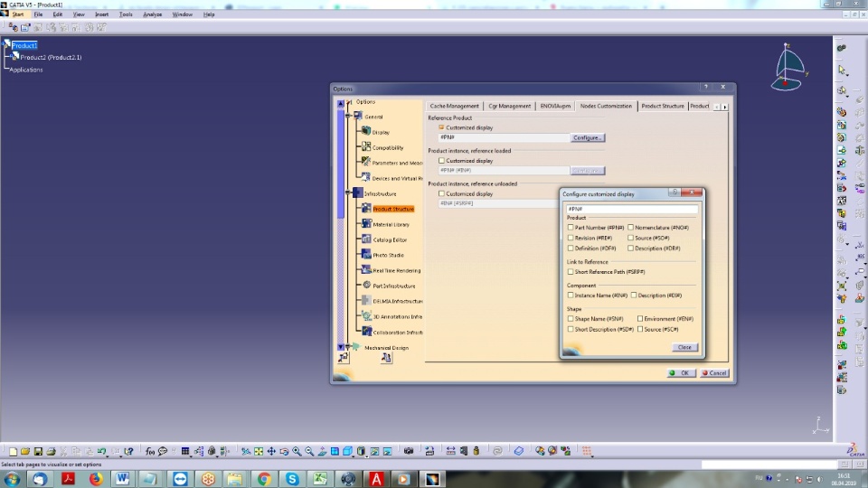Click the Isometric View cube icon
868x488 pixels.
(x=347, y=452)
